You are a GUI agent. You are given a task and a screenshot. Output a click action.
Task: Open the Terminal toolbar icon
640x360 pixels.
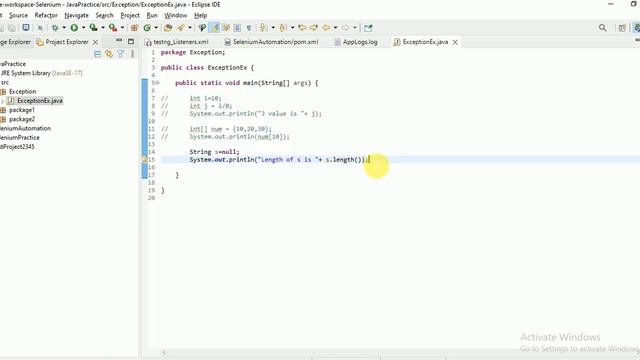[x=26, y=28]
